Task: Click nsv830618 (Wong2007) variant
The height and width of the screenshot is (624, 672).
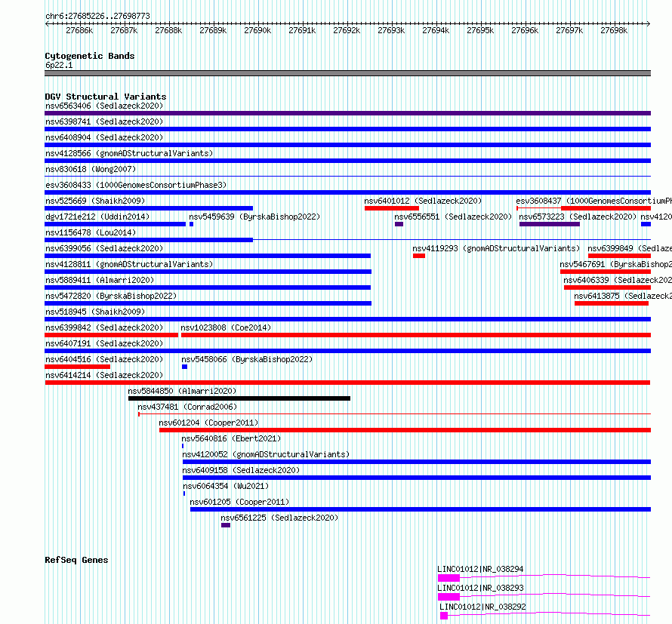Action: (x=91, y=169)
